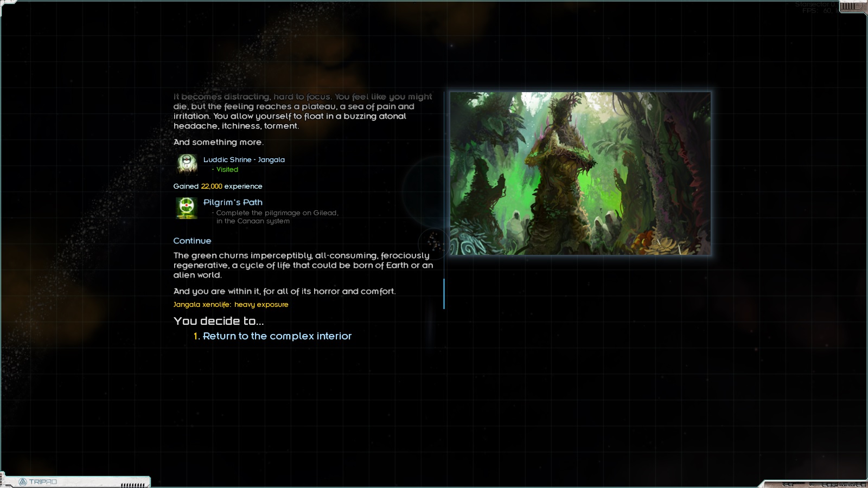Click the TRIPAD label text

(43, 481)
